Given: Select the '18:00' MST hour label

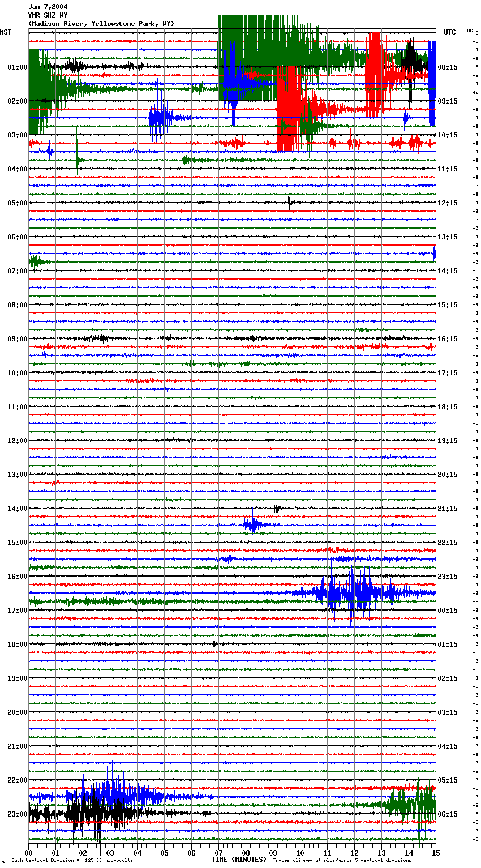Looking at the screenshot, I should (18, 644).
